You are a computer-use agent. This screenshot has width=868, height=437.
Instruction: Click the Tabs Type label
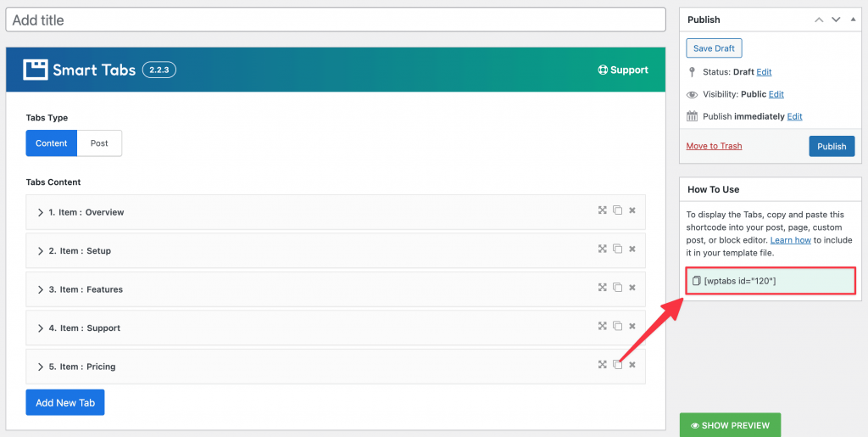[x=47, y=117]
